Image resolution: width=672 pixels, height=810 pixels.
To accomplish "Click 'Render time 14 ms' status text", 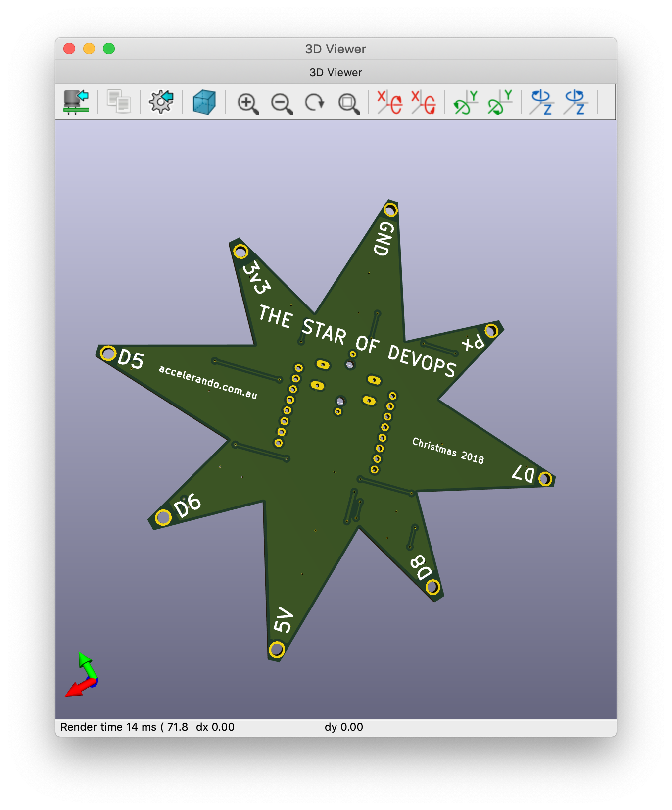I will coord(108,727).
